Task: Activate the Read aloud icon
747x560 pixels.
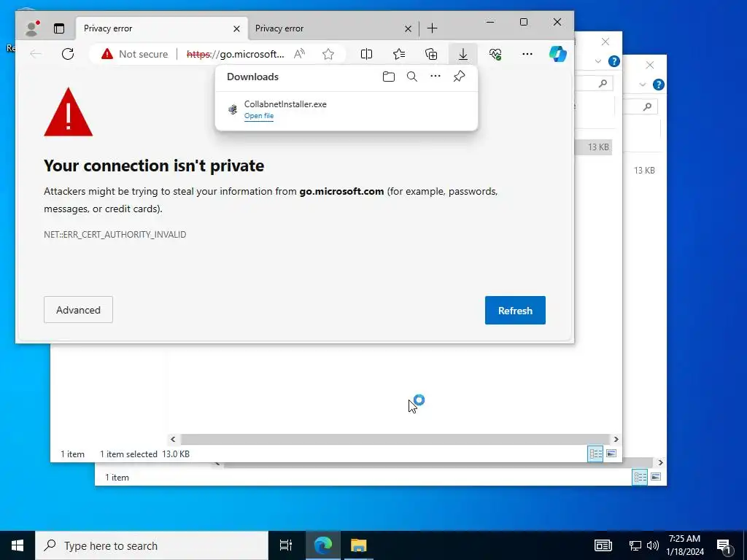Action: coord(299,54)
